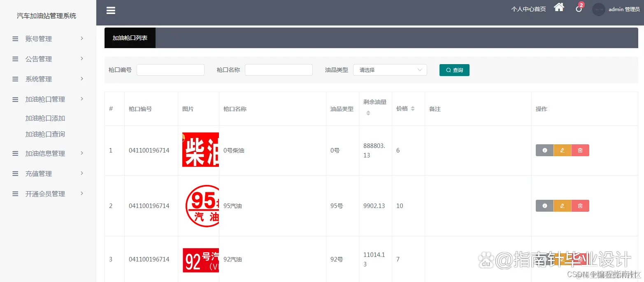Image resolution: width=644 pixels, height=282 pixels.
Task: View details of the 0号柴油 row
Action: [544, 150]
